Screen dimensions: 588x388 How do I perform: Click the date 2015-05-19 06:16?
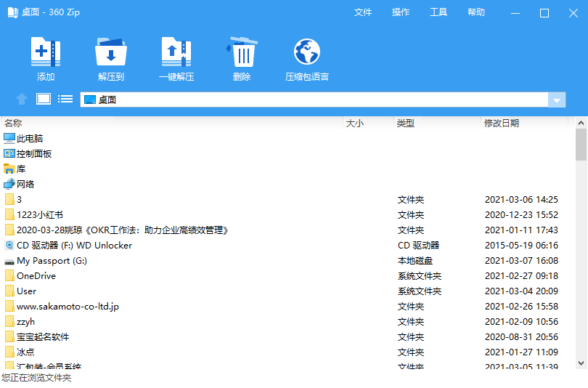coord(521,245)
